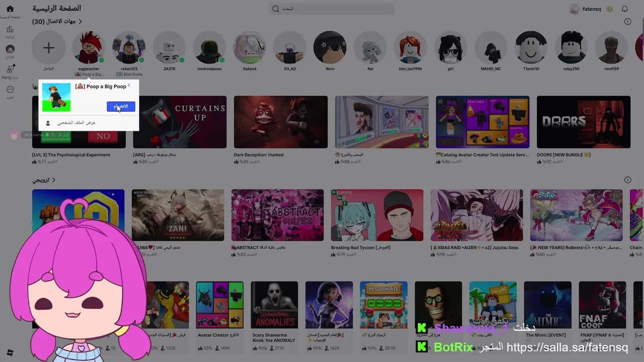Open the CURTAINS UP game card

coord(180,122)
